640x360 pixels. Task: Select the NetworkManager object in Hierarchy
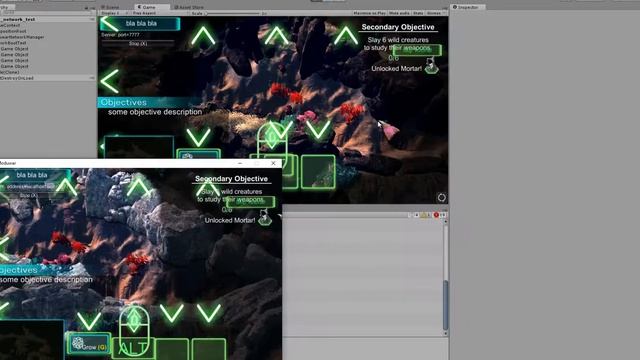[x=22, y=37]
